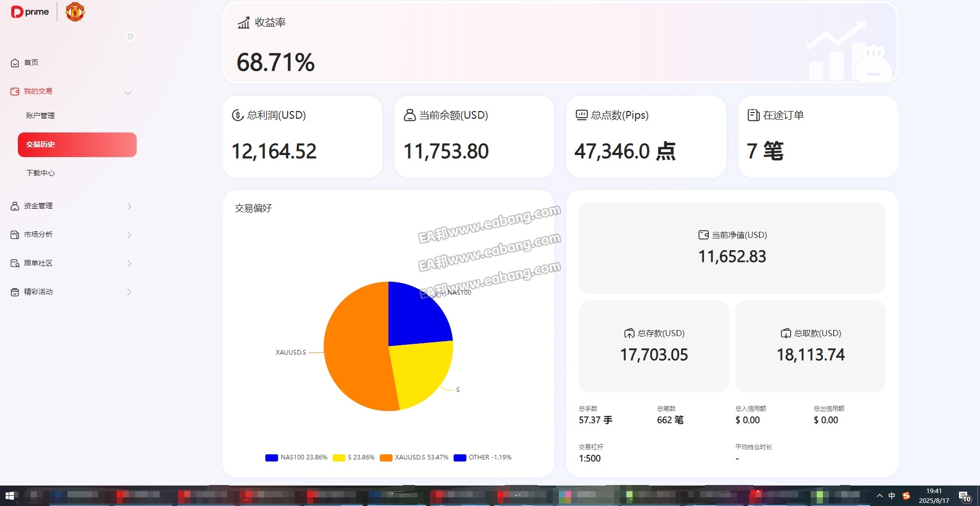This screenshot has height=506, width=980.
Task: Click the growth chart icon beside 收益率
Action: [x=244, y=23]
